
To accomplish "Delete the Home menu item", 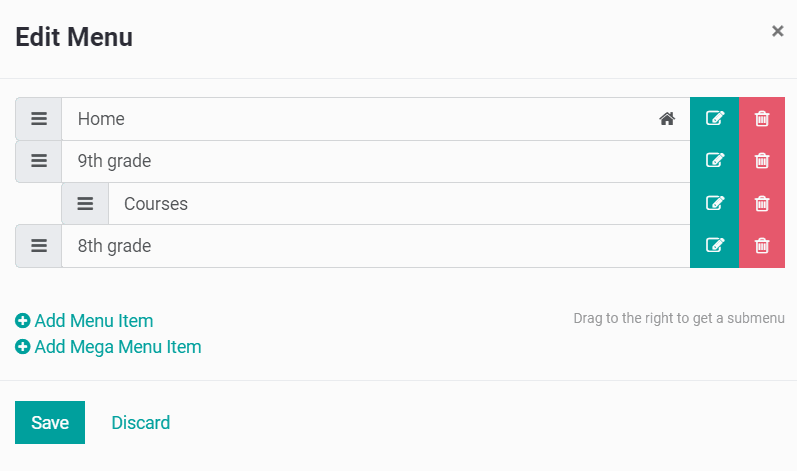I will [x=762, y=119].
